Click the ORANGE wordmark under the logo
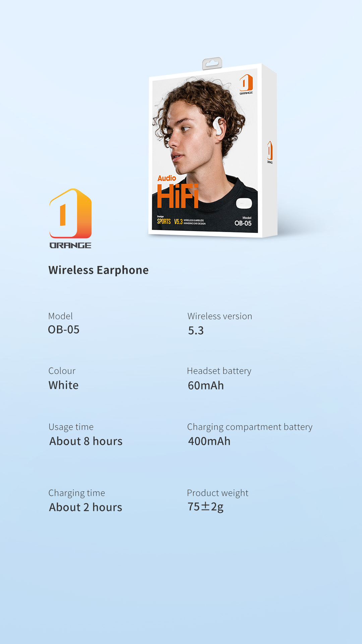 click(x=70, y=246)
